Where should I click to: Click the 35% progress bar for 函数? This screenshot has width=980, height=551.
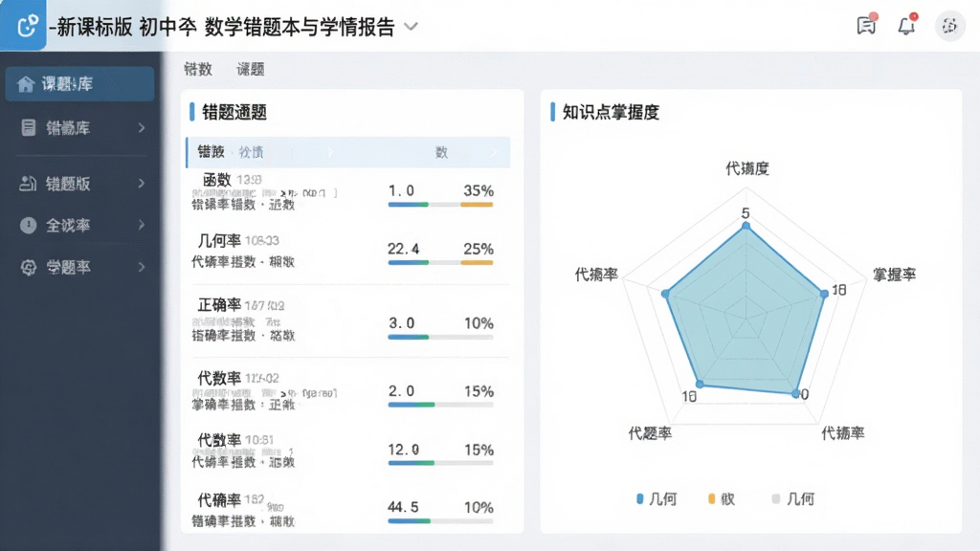[x=477, y=205]
